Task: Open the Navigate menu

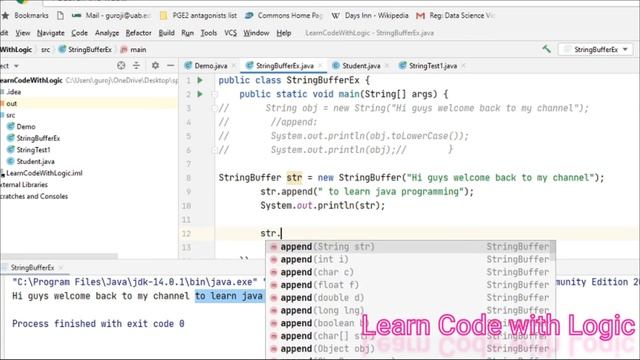Action: [51, 33]
